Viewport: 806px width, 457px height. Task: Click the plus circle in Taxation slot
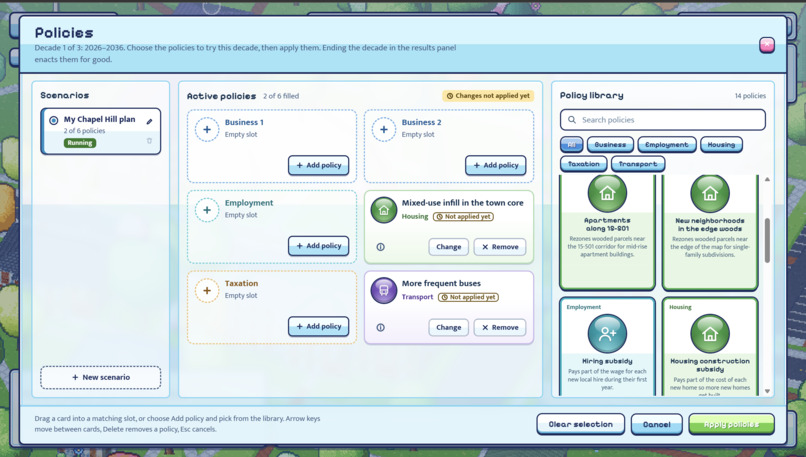click(207, 290)
